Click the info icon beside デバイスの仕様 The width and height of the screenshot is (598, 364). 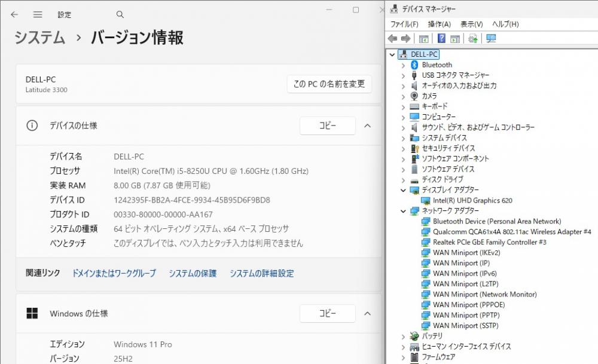pos(32,126)
